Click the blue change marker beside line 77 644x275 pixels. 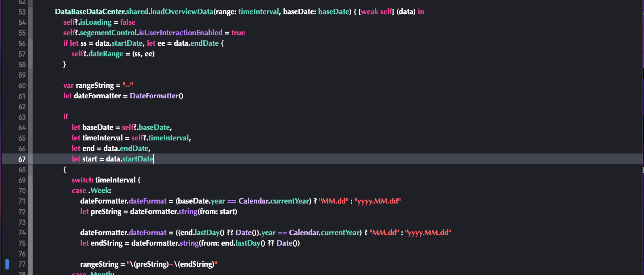pyautogui.click(x=7, y=264)
